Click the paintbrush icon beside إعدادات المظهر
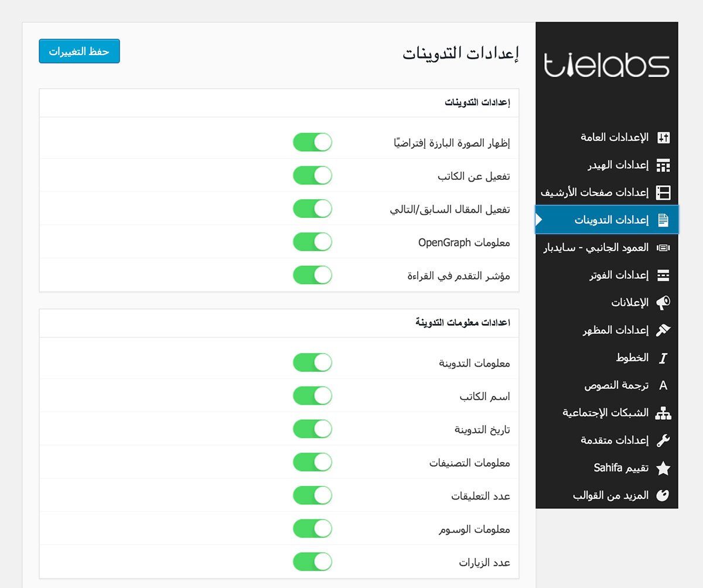 tap(663, 330)
